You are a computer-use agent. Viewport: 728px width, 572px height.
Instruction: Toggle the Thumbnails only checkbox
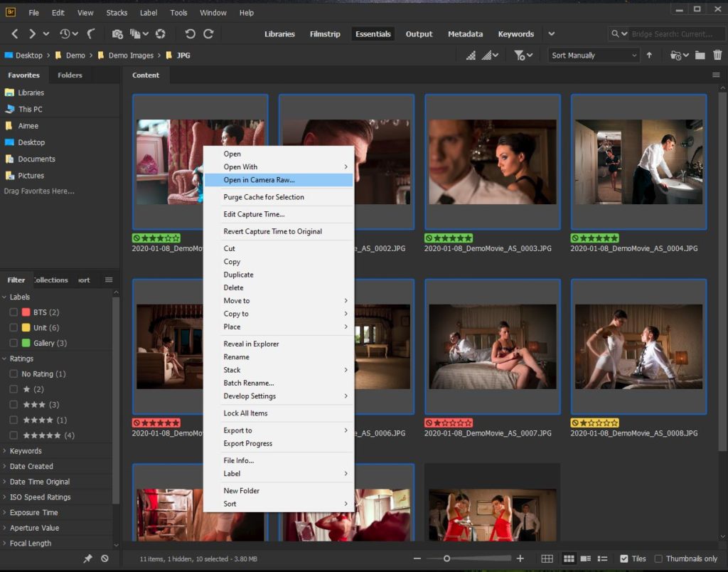click(658, 559)
